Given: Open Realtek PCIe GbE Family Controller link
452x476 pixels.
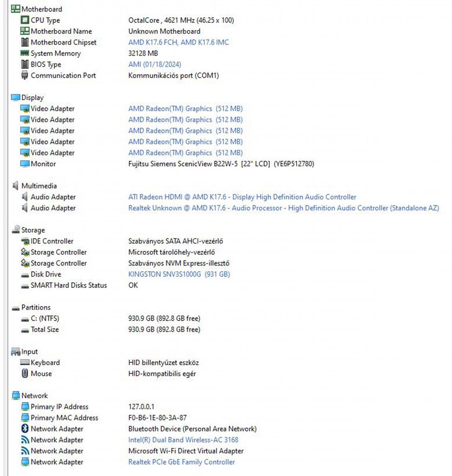Looking at the screenshot, I should 181,462.
